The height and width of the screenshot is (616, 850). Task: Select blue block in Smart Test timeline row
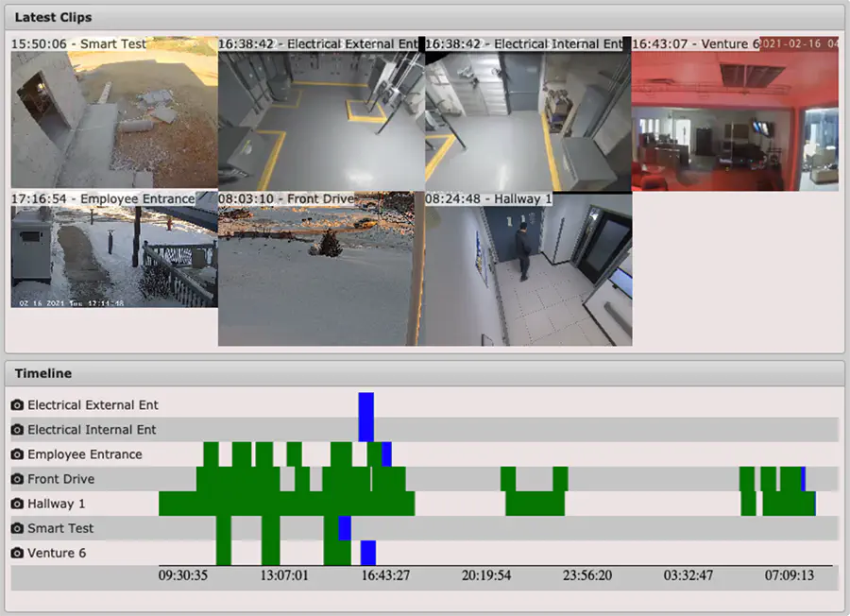[x=345, y=528]
